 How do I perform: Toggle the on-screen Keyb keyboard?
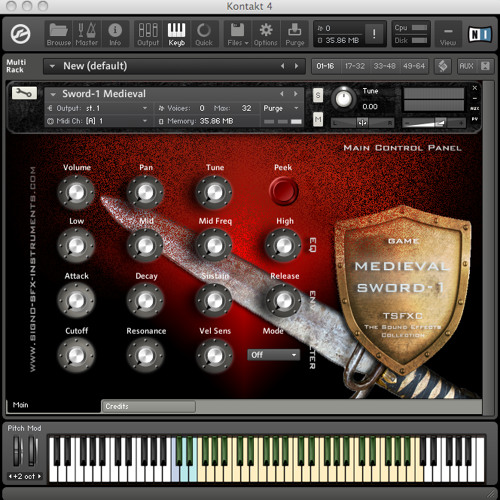[176, 34]
